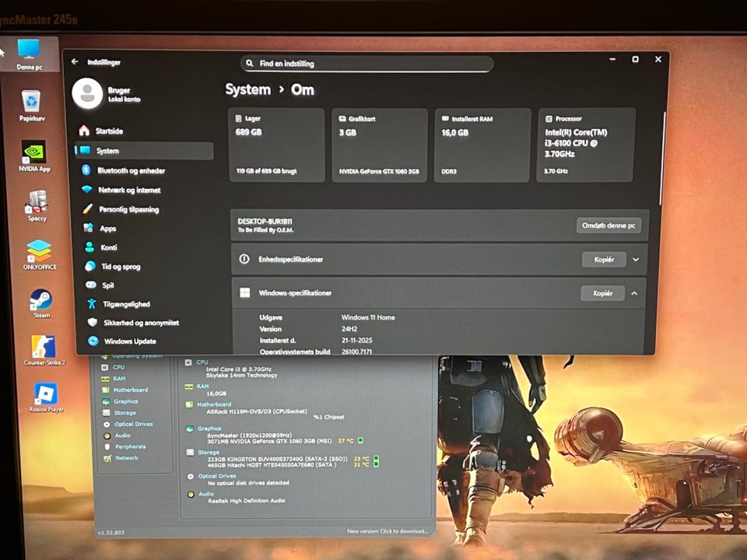The height and width of the screenshot is (560, 747).
Task: Open the ONLYOFFICE desktop icon
Action: [x=38, y=251]
